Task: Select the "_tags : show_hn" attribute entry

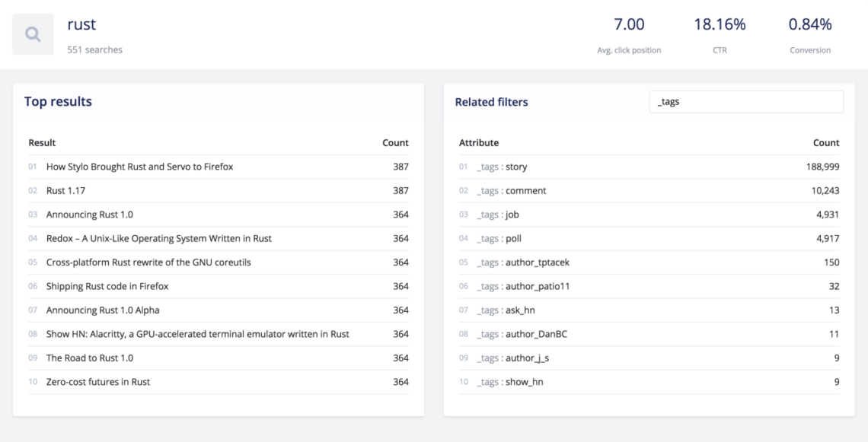Action: pos(506,382)
